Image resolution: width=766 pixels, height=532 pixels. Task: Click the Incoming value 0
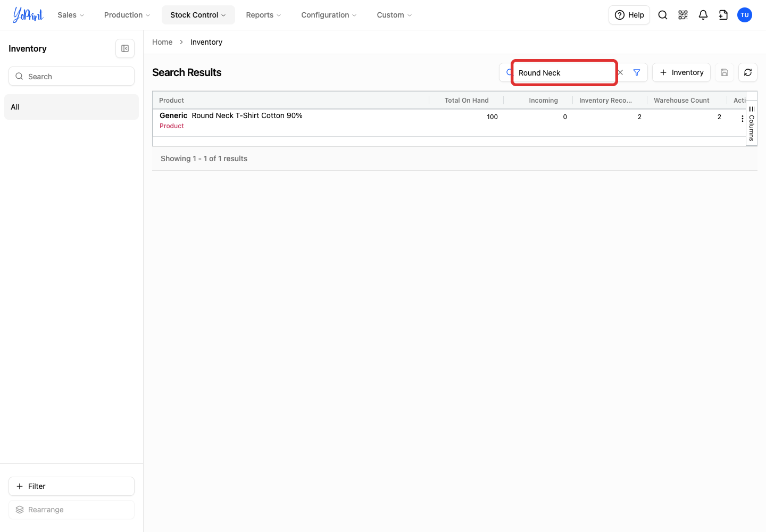pyautogui.click(x=565, y=117)
